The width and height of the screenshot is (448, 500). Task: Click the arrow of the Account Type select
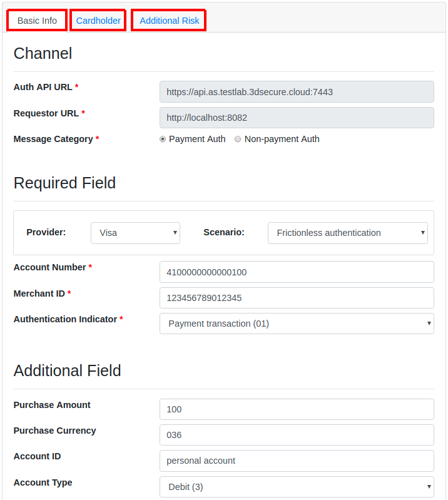tap(429, 487)
